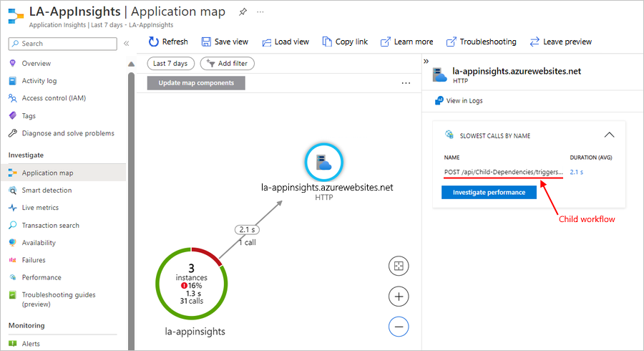644x351 pixels.
Task: Open Troubleshooting external link icon
Action: 451,42
